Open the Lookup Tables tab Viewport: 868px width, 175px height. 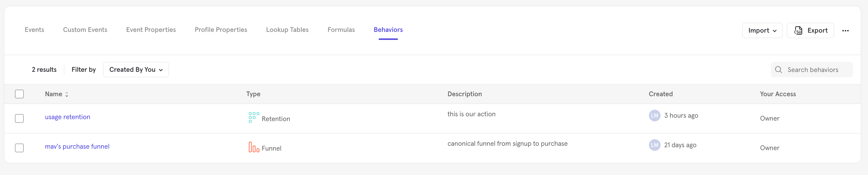pyautogui.click(x=287, y=30)
